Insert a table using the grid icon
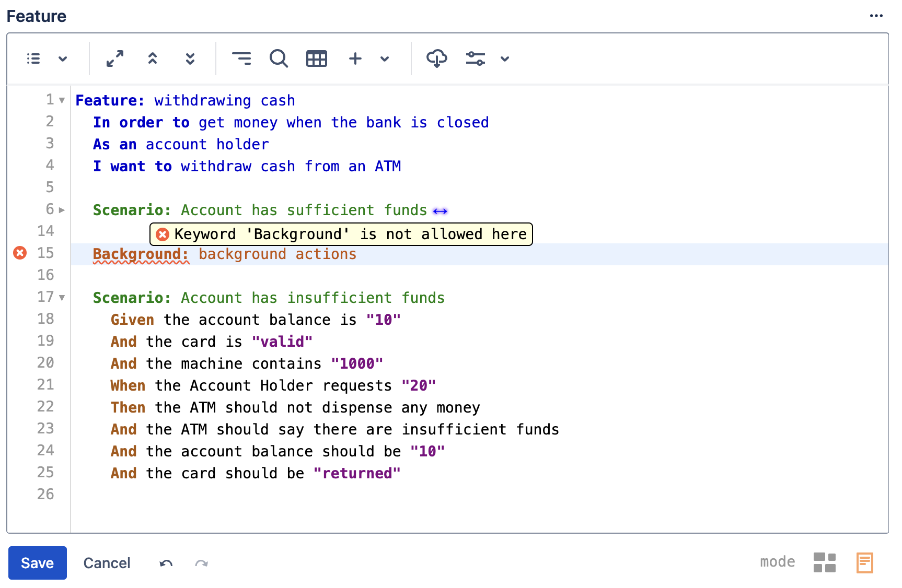The width and height of the screenshot is (902, 588). click(317, 58)
